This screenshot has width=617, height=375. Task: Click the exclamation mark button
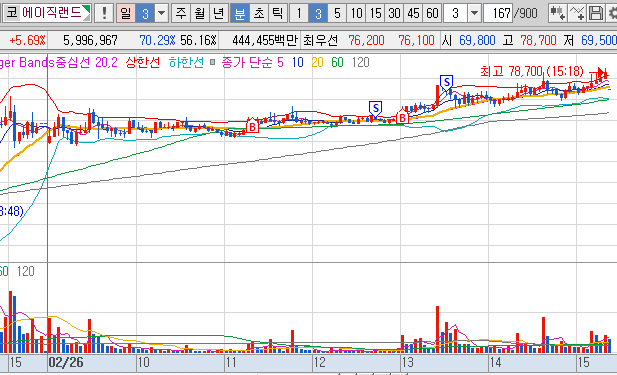point(104,13)
